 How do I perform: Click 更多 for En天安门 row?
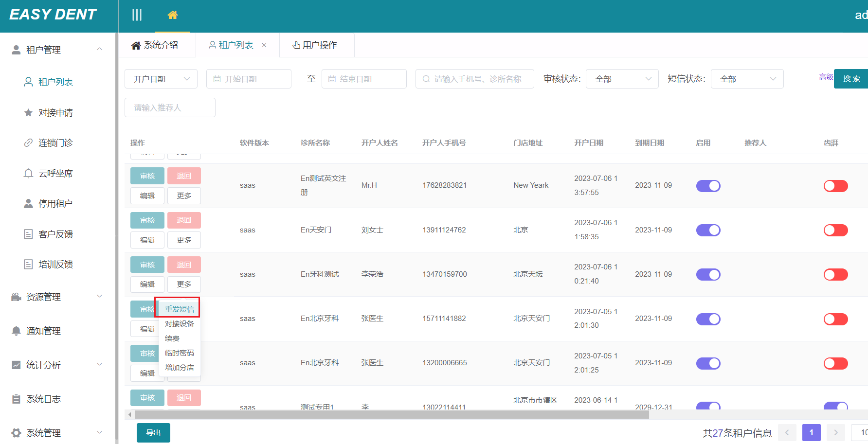(x=184, y=240)
